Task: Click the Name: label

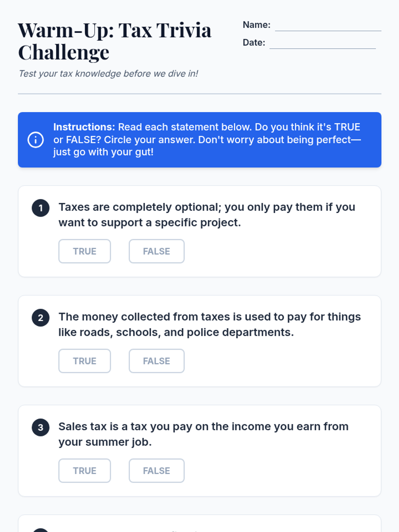Action: point(256,25)
